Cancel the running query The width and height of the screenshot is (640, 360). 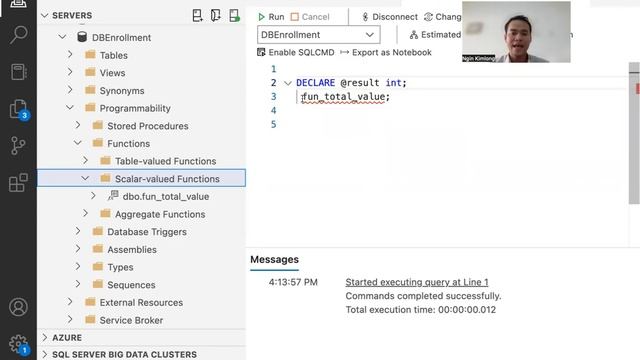click(310, 17)
